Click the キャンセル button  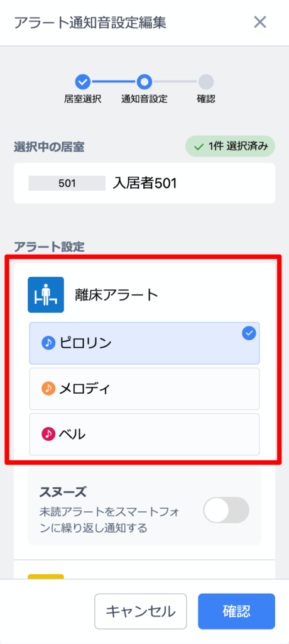tap(141, 611)
